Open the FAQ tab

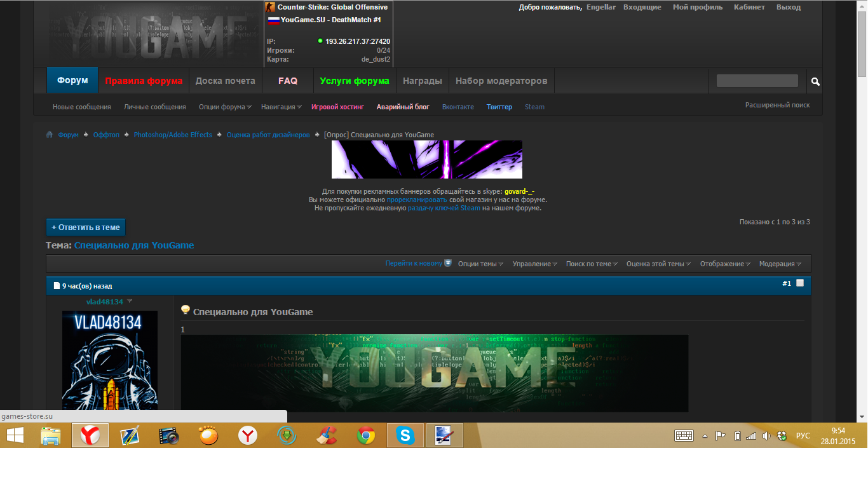287,81
